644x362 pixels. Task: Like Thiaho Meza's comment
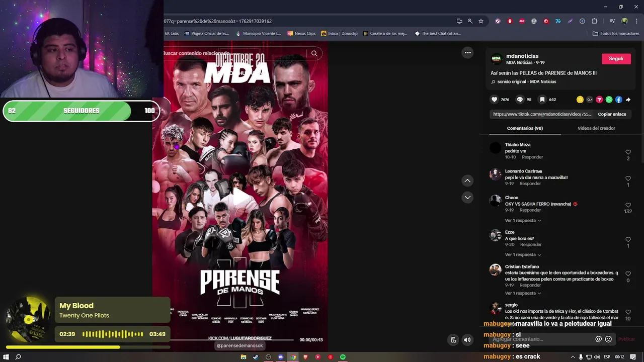point(628,152)
